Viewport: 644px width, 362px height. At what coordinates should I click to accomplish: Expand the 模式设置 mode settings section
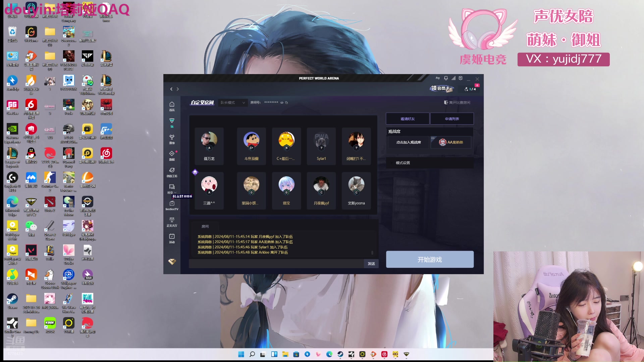(430, 163)
